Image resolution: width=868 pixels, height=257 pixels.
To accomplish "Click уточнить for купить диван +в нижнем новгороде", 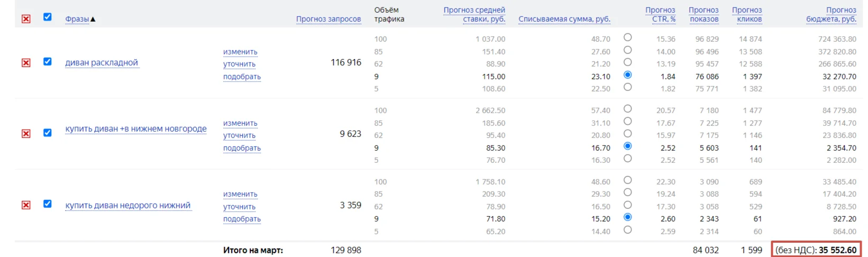I will click(239, 135).
